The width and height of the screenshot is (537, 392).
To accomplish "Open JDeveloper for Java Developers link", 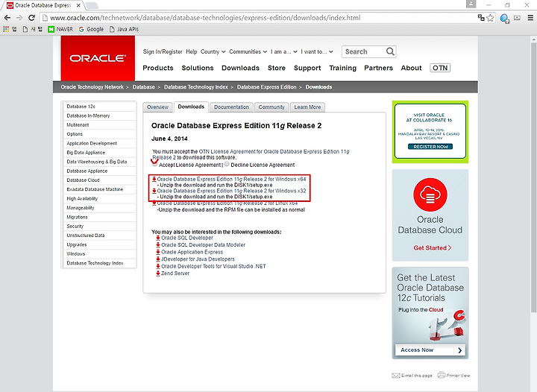I will 198,259.
